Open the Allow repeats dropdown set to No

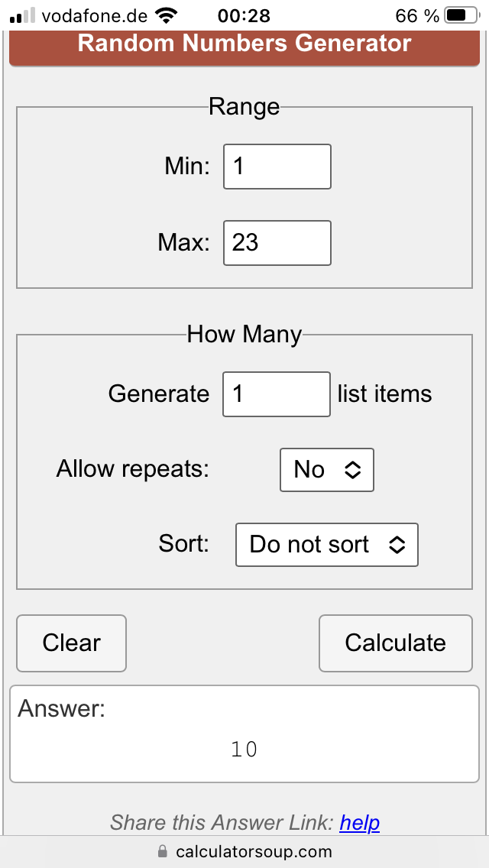click(327, 470)
